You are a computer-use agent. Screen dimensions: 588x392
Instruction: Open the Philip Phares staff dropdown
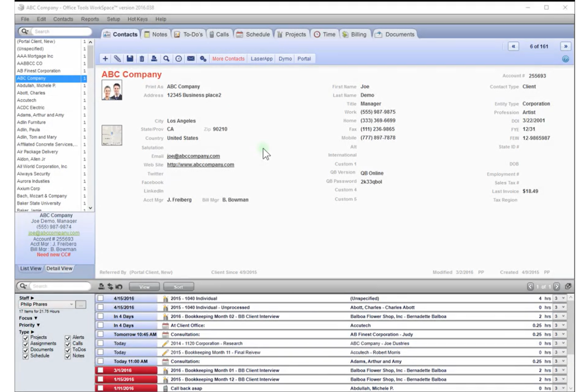pos(72,305)
